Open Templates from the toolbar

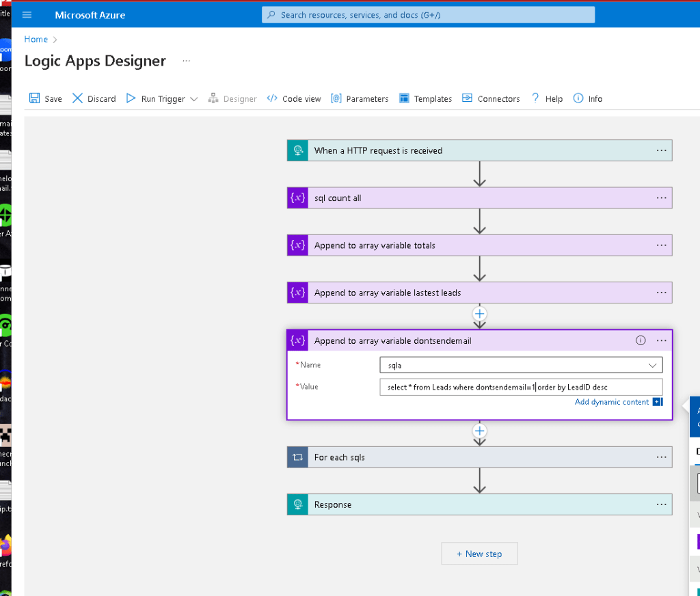[x=425, y=98]
